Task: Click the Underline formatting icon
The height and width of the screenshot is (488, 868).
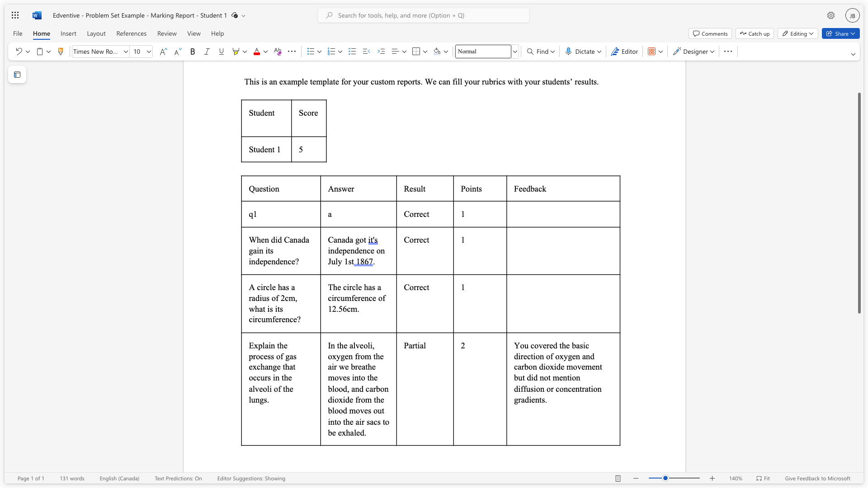Action: (221, 51)
